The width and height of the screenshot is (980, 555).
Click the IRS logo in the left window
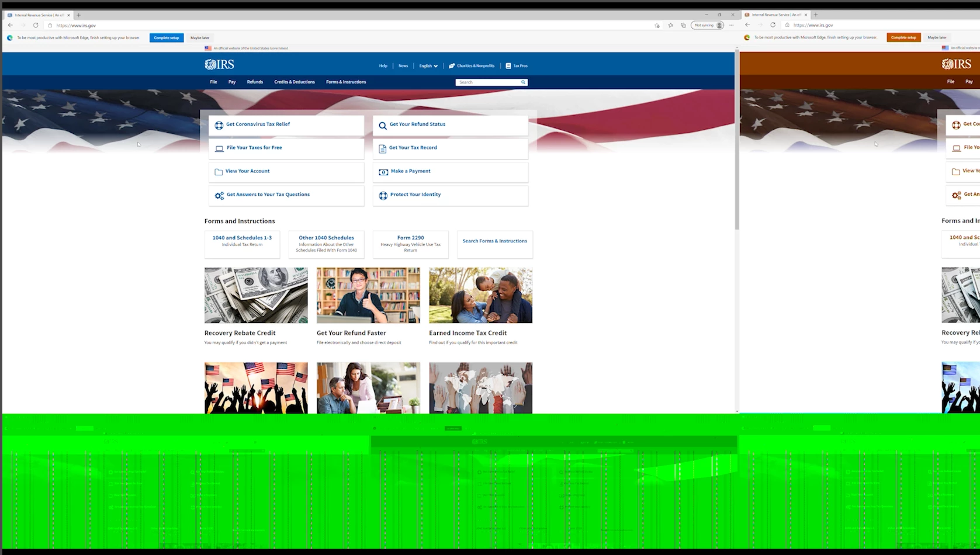click(x=219, y=64)
